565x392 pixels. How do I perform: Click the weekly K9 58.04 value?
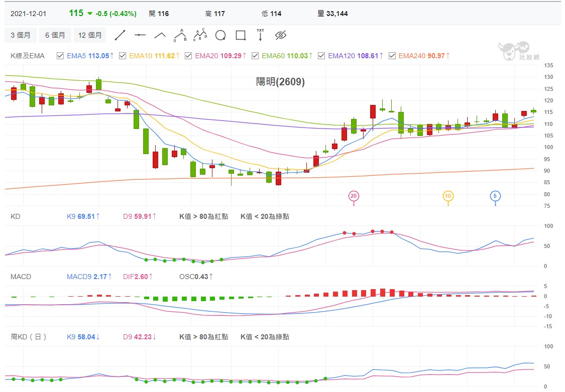(83, 337)
